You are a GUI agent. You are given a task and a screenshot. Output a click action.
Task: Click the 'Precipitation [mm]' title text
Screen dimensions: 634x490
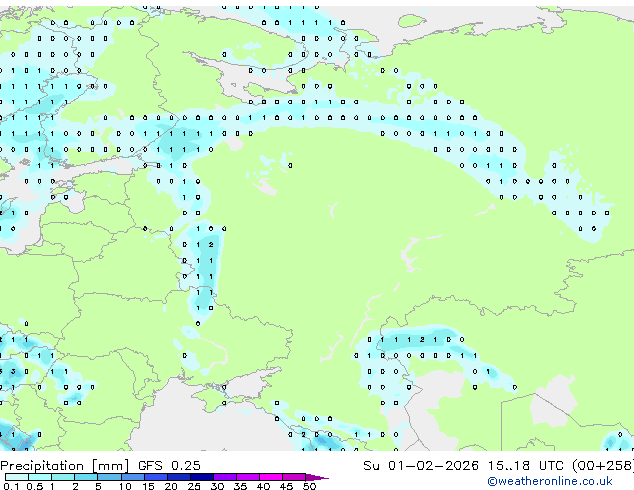[x=65, y=466]
